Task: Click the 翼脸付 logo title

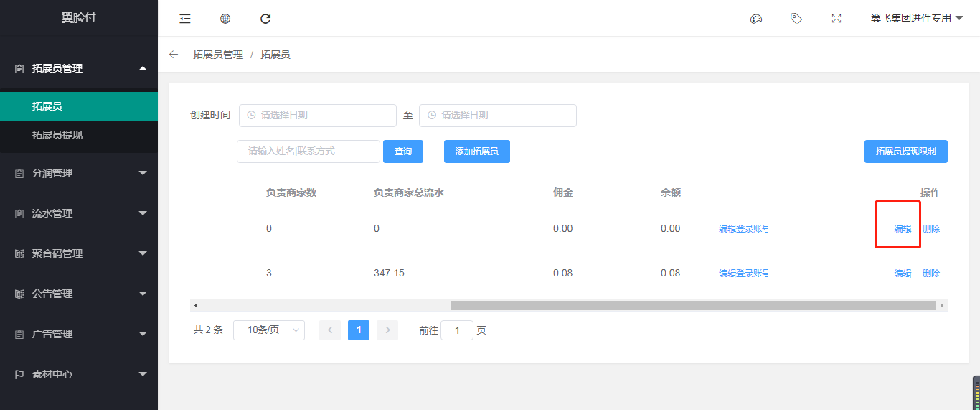Action: click(x=78, y=18)
